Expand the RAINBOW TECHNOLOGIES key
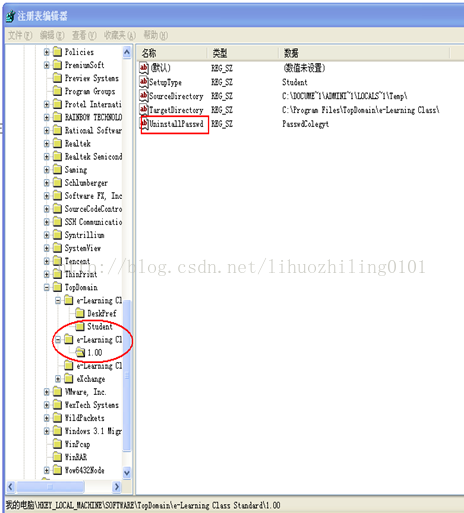 47,117
